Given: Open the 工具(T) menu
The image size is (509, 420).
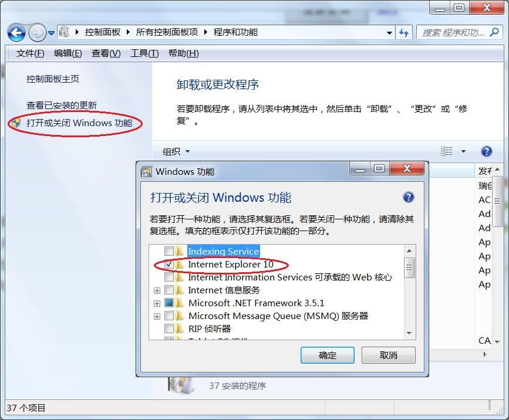Looking at the screenshot, I should point(144,53).
